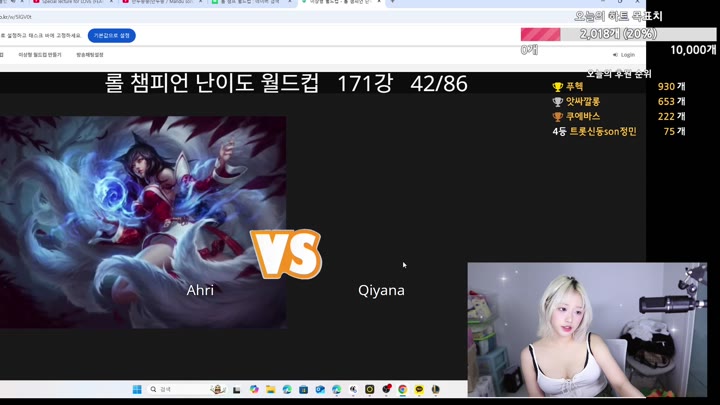Image resolution: width=720 pixels, height=405 pixels.
Task: Open Task View in the taskbar
Action: 236,390
